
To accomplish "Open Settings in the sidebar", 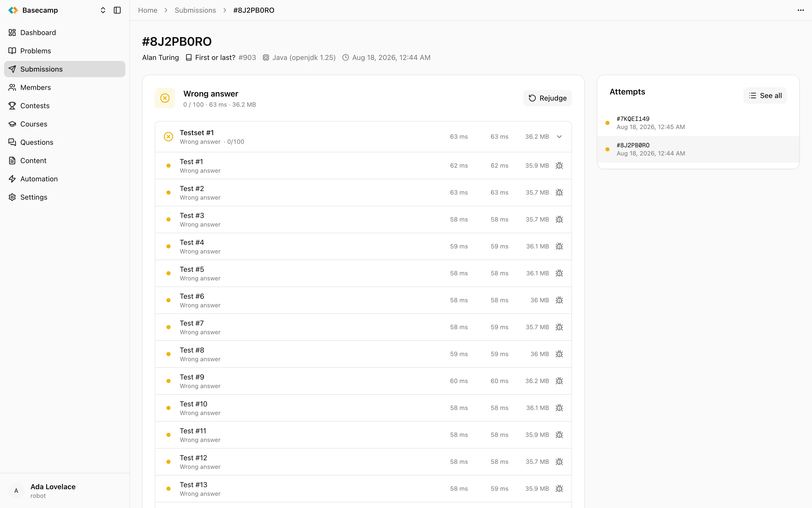I will [64, 197].
